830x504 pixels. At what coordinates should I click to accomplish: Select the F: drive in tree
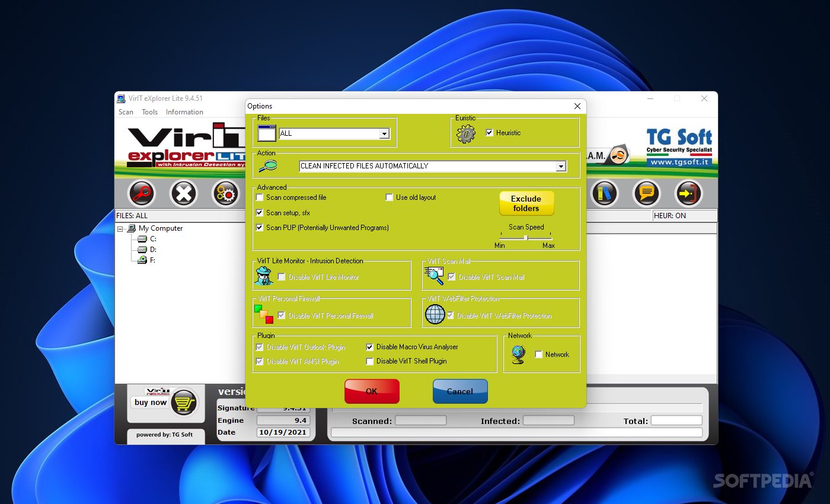tap(153, 260)
